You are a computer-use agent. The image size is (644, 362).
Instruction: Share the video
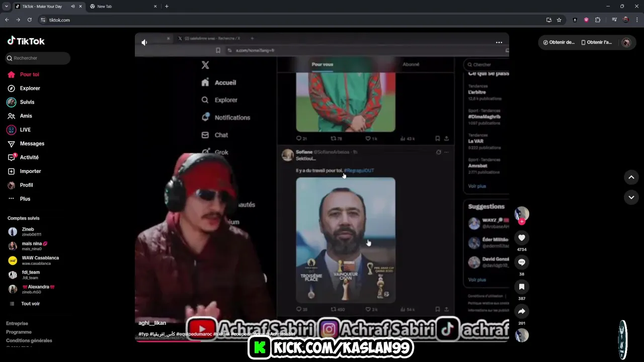click(x=522, y=311)
